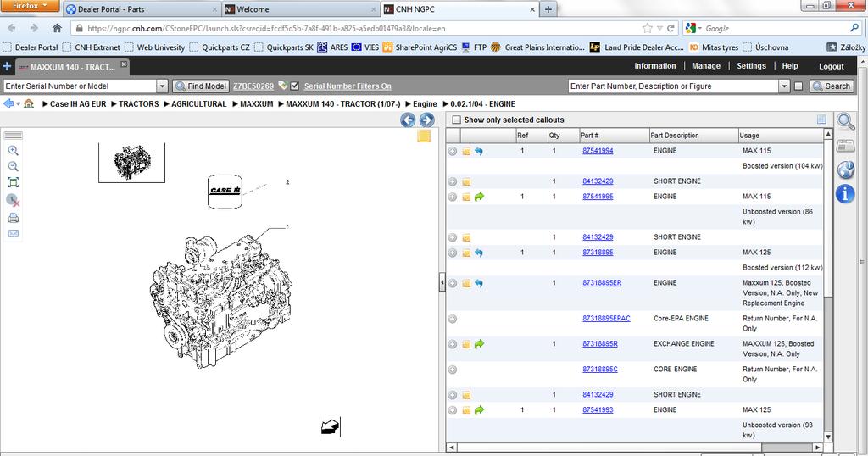Screen dimensions: 868x456
Task: Add a new catalog tab with plus
Action: pyautogui.click(x=7, y=66)
